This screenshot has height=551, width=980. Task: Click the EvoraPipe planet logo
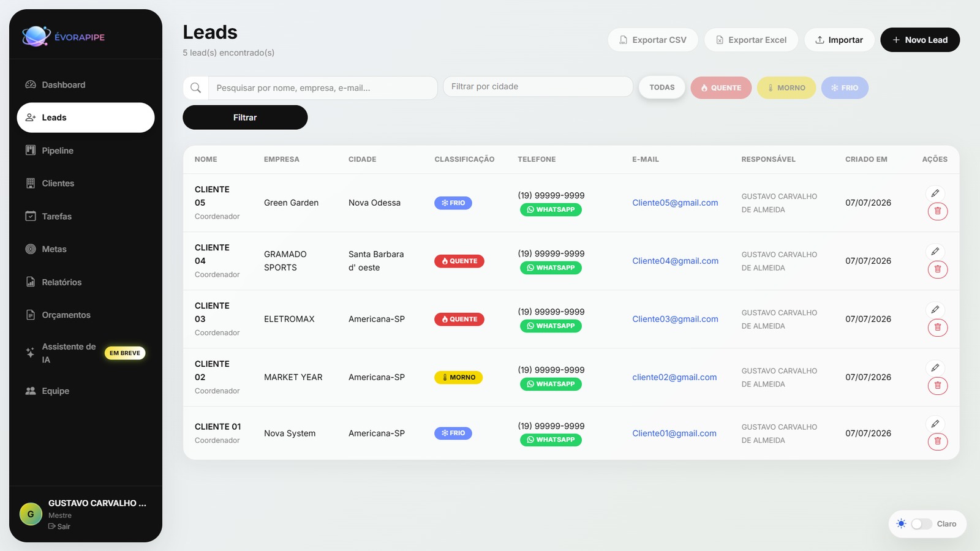pos(36,37)
